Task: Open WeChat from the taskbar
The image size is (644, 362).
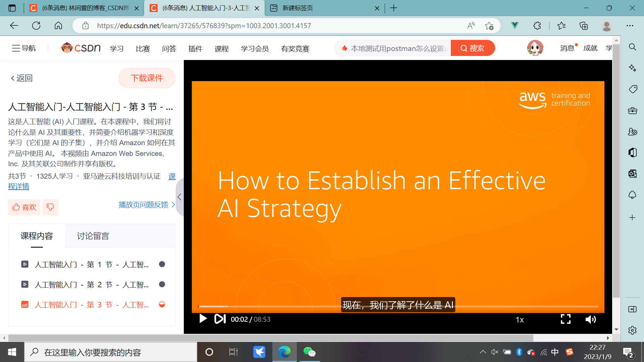Action: tap(309, 352)
